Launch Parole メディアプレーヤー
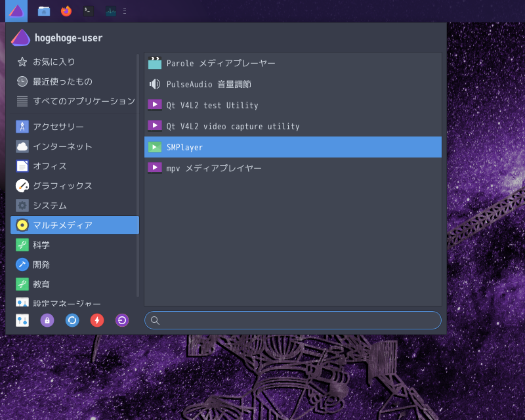This screenshot has width=525, height=420. [293, 63]
